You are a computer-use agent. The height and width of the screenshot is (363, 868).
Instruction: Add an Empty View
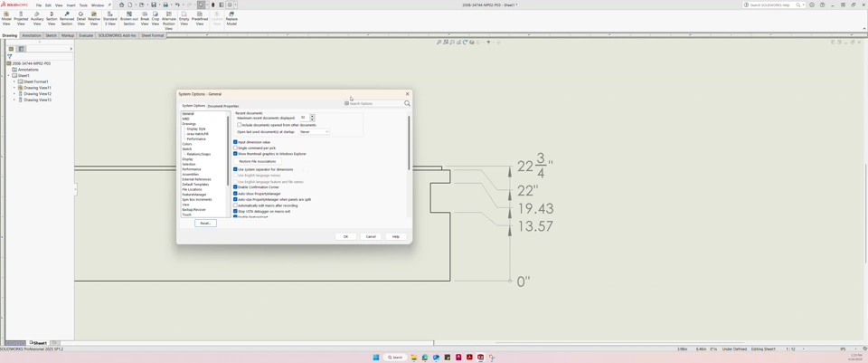[x=184, y=18]
